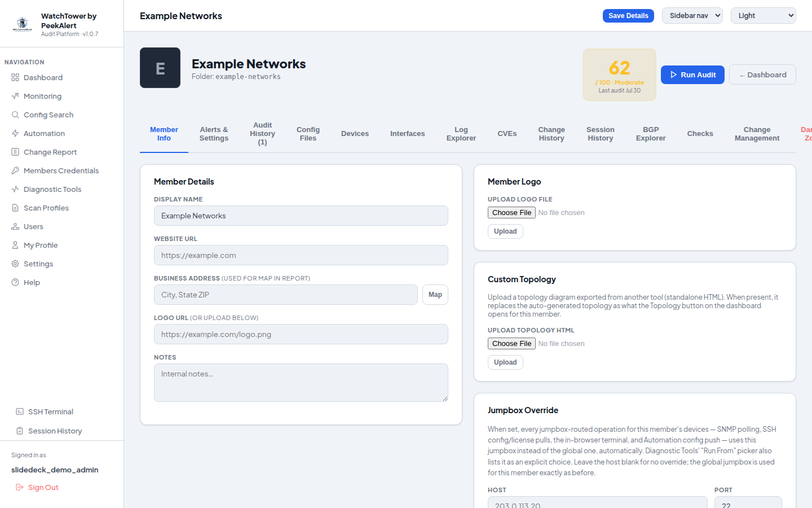Click the Dashboard grid icon in sidebar

pyautogui.click(x=15, y=77)
